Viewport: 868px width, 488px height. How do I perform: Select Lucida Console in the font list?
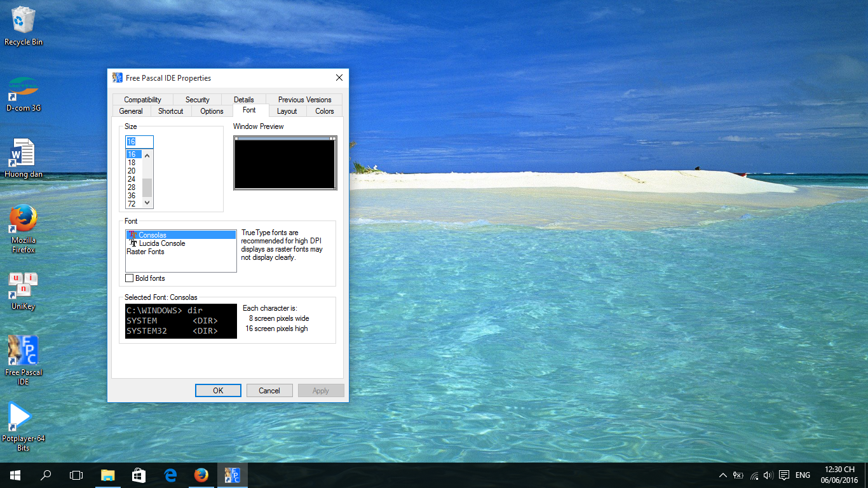pyautogui.click(x=162, y=243)
